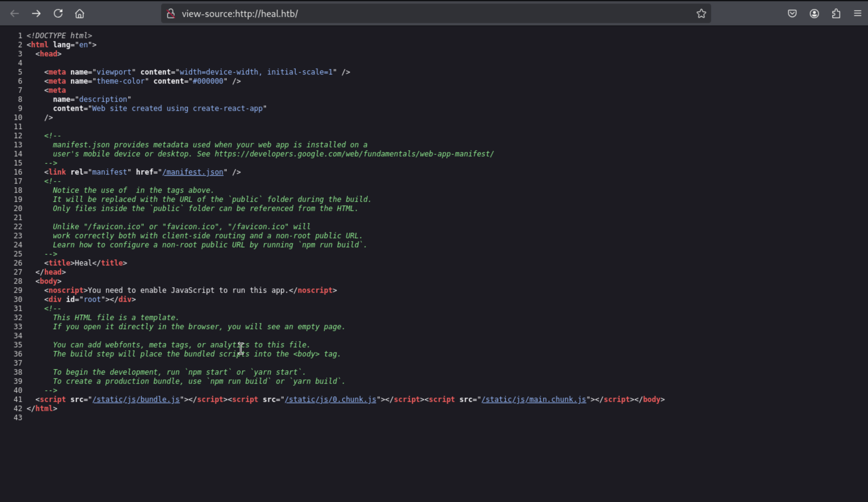Viewport: 868px width, 502px height.
Task: Click the forward navigation arrow
Action: (36, 14)
